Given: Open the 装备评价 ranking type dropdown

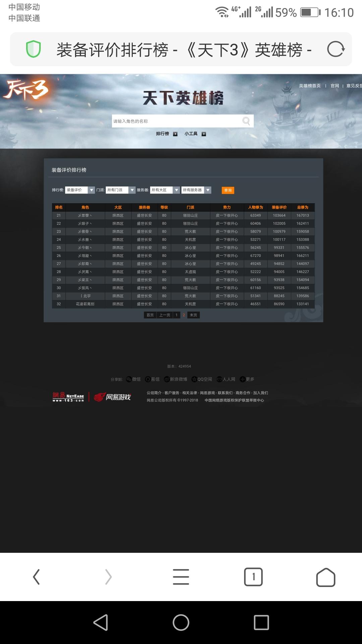Looking at the screenshot, I should [x=80, y=190].
